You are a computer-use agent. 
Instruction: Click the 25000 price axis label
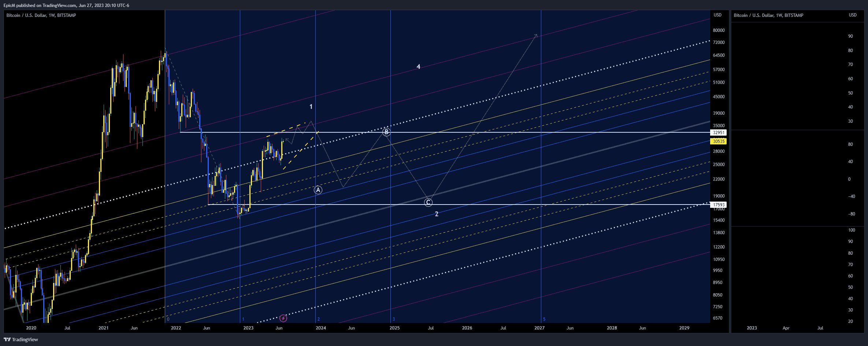click(x=719, y=165)
